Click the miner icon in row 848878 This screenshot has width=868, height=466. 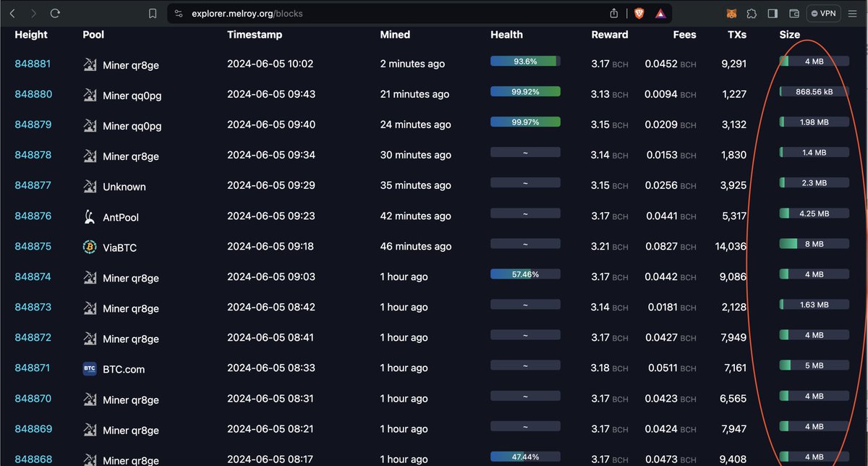(x=90, y=156)
